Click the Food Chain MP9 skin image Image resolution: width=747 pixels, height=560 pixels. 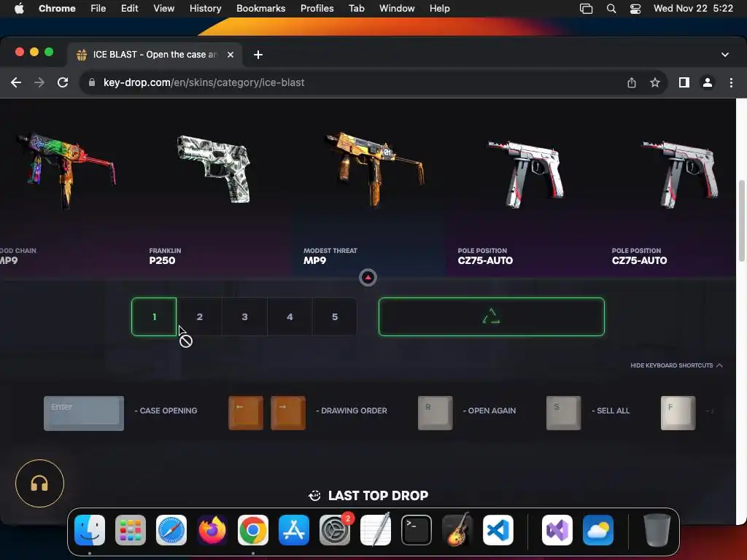[66, 171]
